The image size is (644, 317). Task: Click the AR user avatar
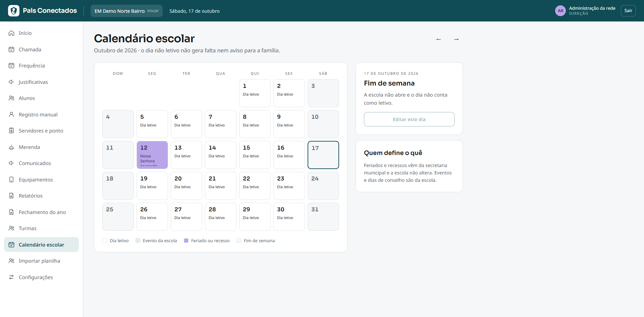(560, 11)
